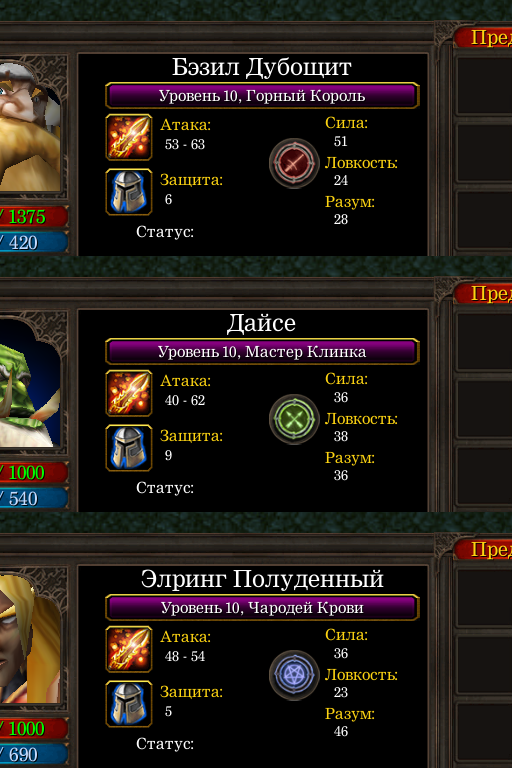Image resolution: width=512 pixels, height=768 pixels.
Task: Click the Уровень 10, Горный Король bar
Action: (262, 96)
